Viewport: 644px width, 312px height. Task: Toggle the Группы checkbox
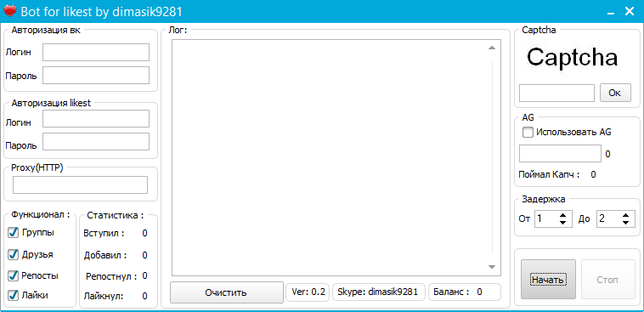tap(14, 233)
